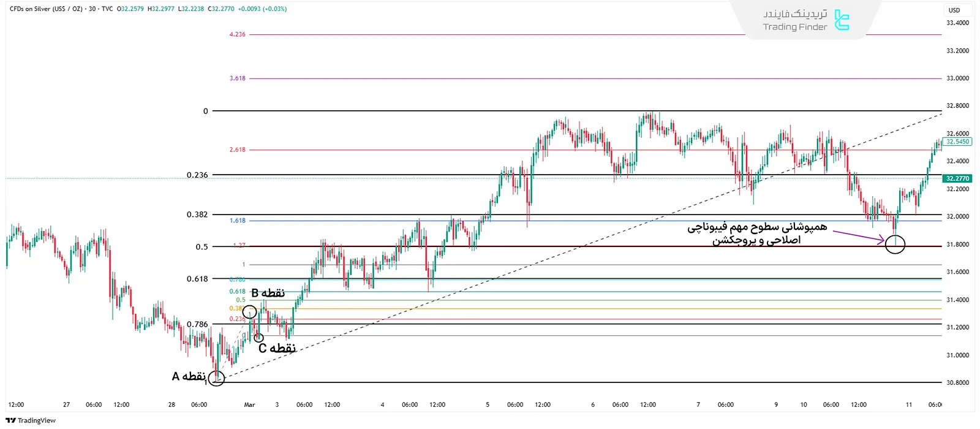
Task: Select the circle marker at point B
Action: (x=249, y=312)
